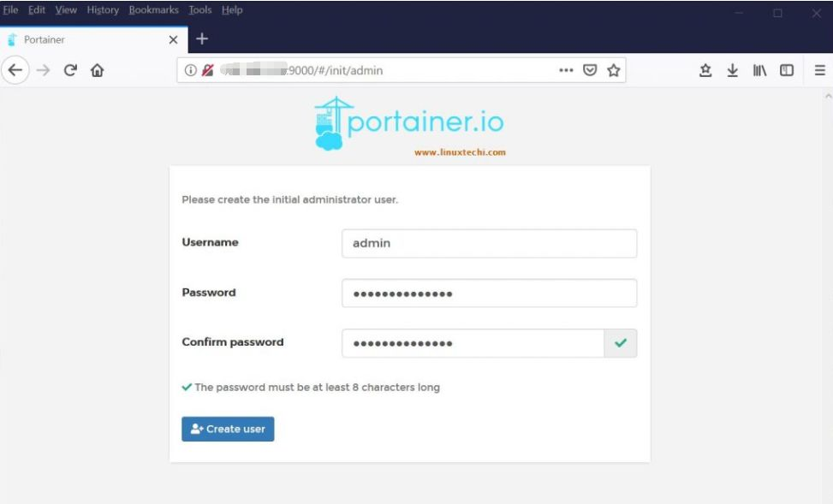Image resolution: width=833 pixels, height=504 pixels.
Task: Select the Portainer browser tab
Action: click(x=93, y=40)
